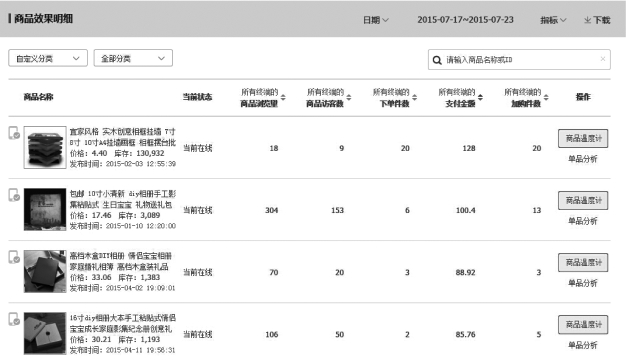Image resolution: width=626 pixels, height=364 pixels.
Task: Open 单品分析 for 宜家风格 相框 row
Action: coord(583,159)
